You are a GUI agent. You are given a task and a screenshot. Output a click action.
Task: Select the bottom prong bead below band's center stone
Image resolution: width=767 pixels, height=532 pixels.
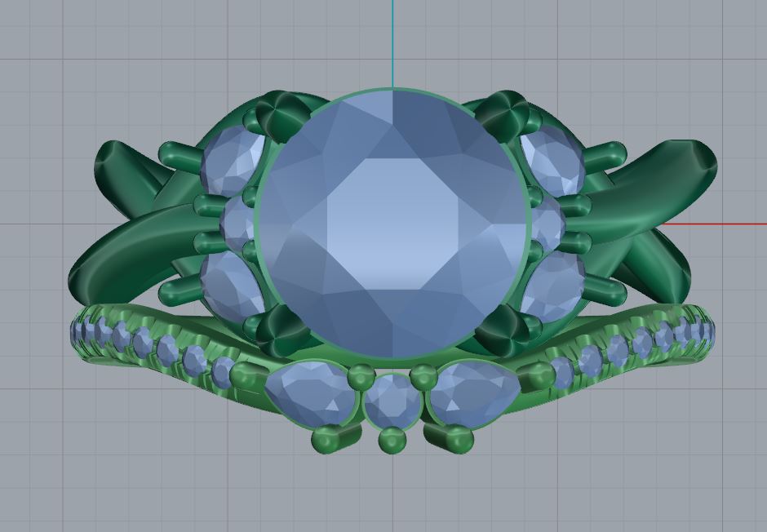click(392, 440)
